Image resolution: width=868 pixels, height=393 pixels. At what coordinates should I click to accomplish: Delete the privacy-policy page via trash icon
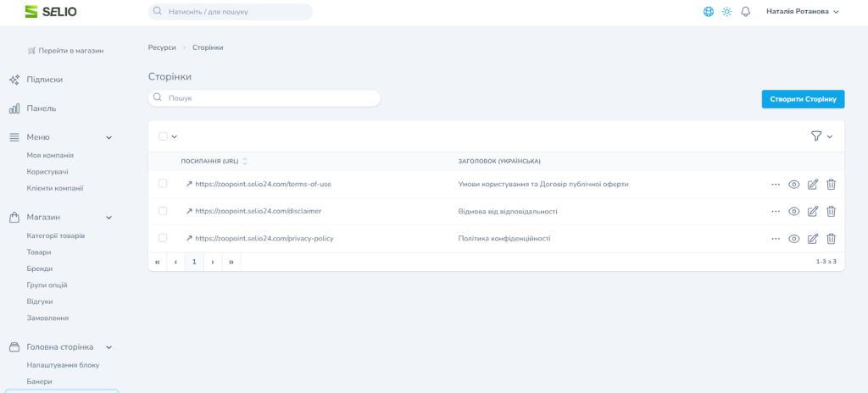point(831,239)
